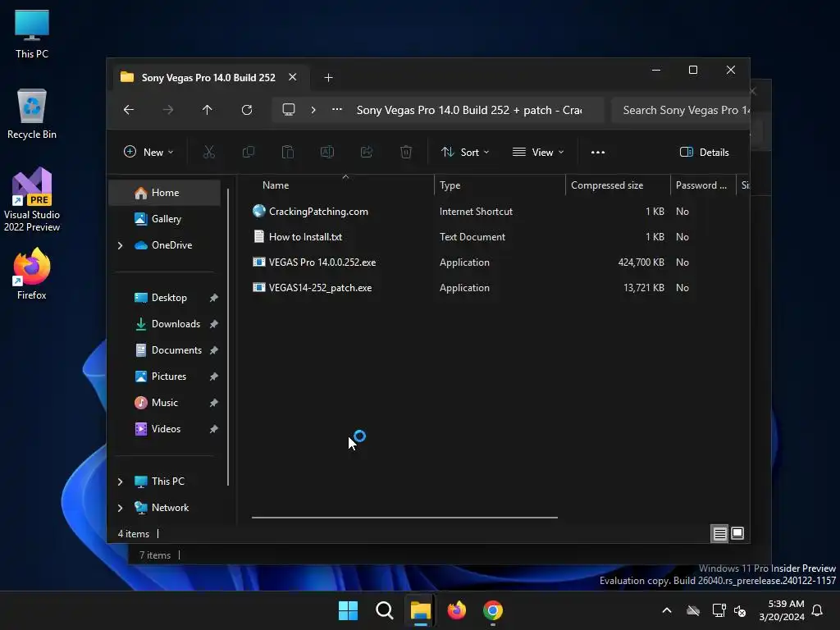Image resolution: width=840 pixels, height=630 pixels.
Task: Launch Chrome from the taskbar
Action: [x=493, y=610]
